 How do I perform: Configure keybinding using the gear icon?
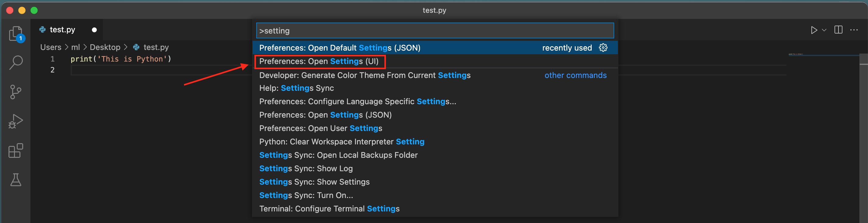[603, 48]
